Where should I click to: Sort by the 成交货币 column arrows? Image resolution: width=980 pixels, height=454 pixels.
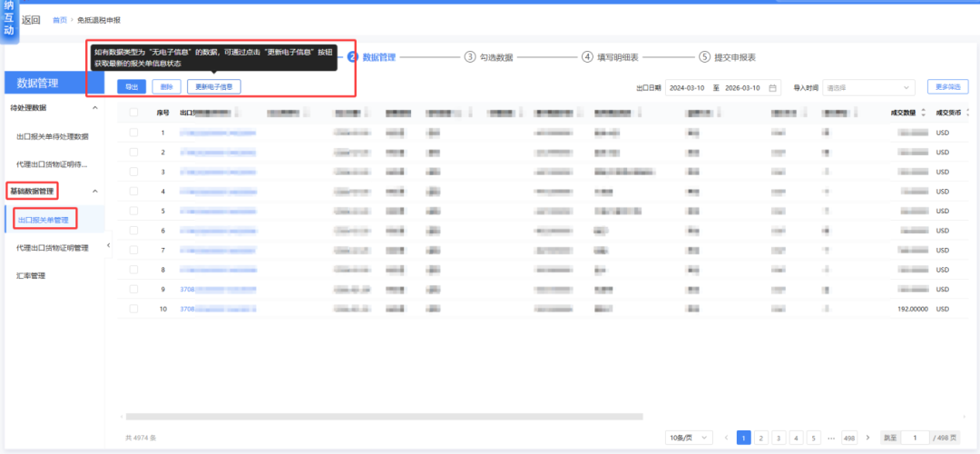[969, 113]
